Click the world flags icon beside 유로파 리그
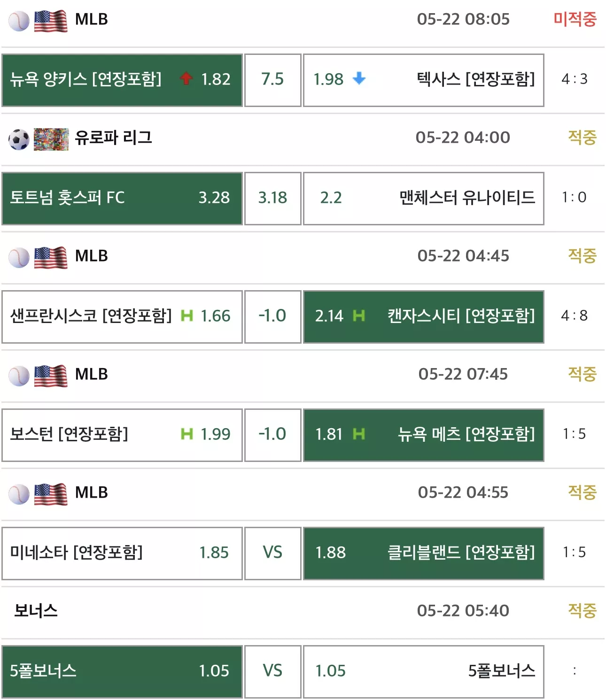Image resolution: width=606 pixels, height=700 pixels. 51,139
